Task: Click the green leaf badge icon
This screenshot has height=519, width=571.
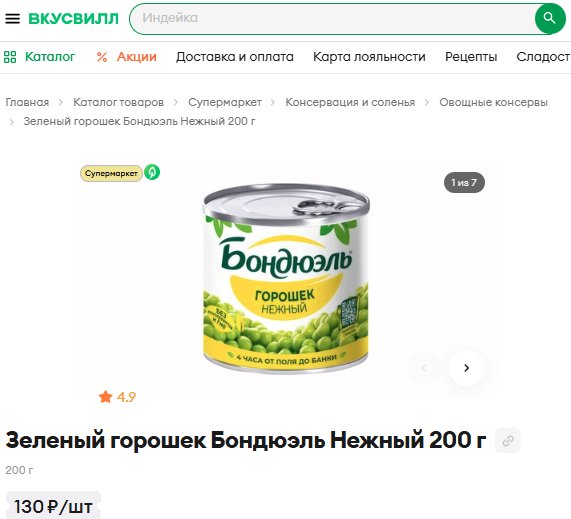Action: tap(152, 172)
